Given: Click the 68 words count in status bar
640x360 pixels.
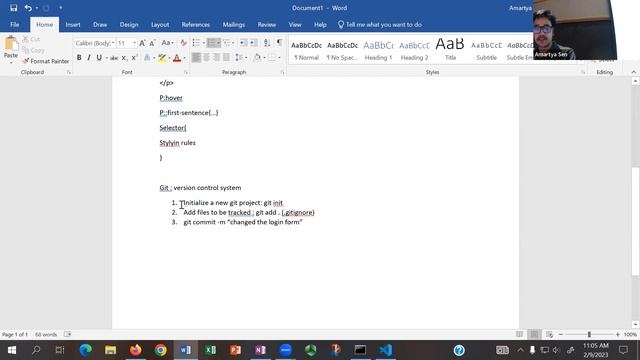Looking at the screenshot, I should 46,335.
